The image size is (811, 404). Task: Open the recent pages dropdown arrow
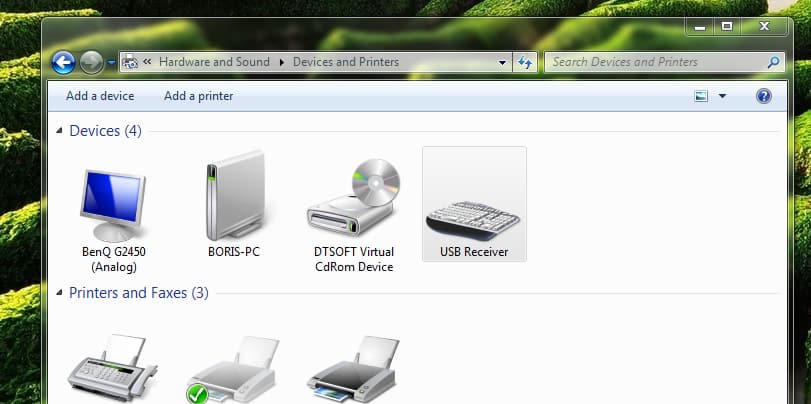coord(111,62)
